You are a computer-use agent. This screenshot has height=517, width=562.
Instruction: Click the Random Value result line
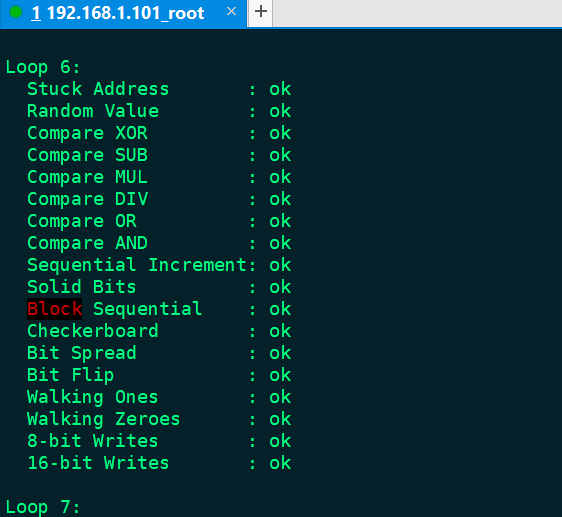tap(159, 111)
